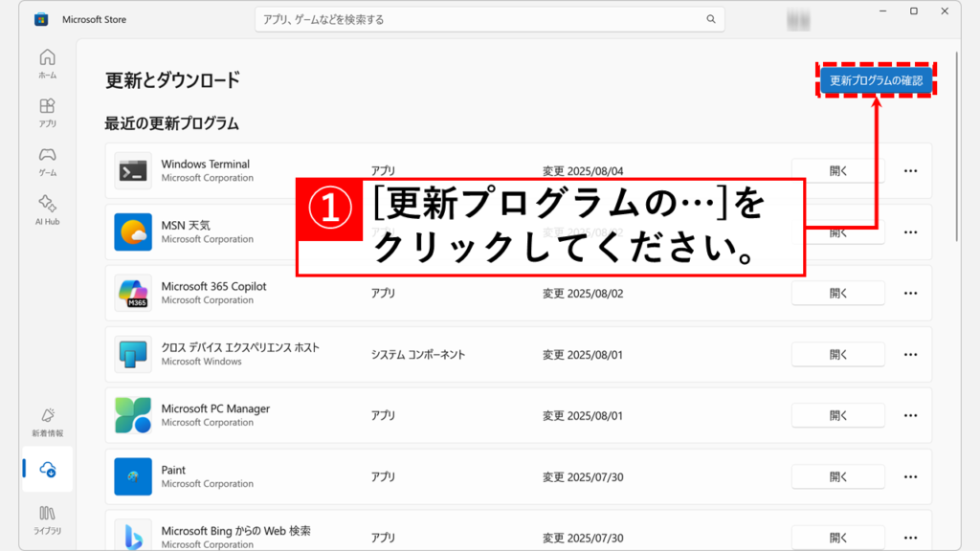980x551 pixels.
Task: Open more options for Microsoft 365 Copilot
Action: tap(911, 293)
